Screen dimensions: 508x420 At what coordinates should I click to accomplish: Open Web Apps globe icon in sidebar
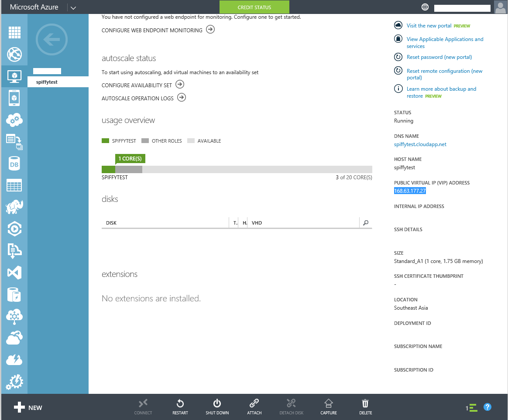point(14,55)
